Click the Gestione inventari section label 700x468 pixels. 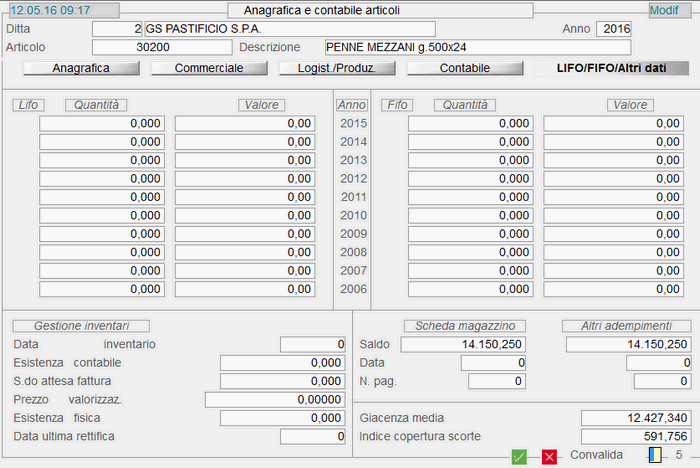pos(81,326)
